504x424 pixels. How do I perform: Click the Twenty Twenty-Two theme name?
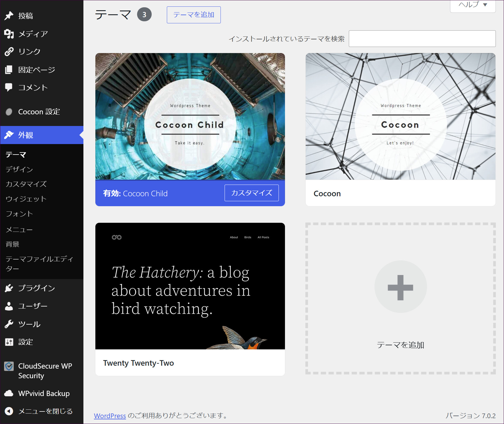click(x=139, y=363)
